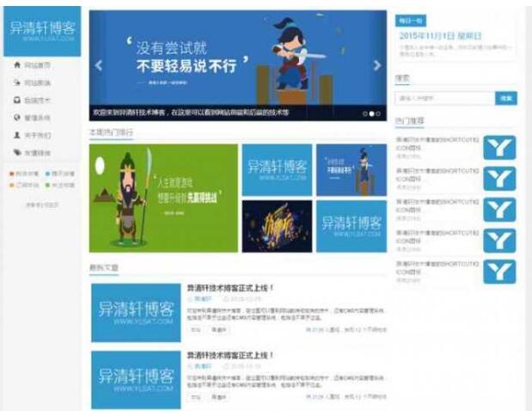Screen dimensions: 532x411
Task: Click the tag icon for 友情链接
Action: point(16,153)
